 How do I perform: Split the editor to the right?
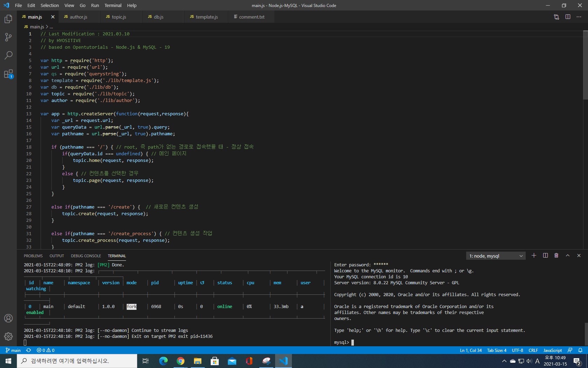[x=568, y=17]
